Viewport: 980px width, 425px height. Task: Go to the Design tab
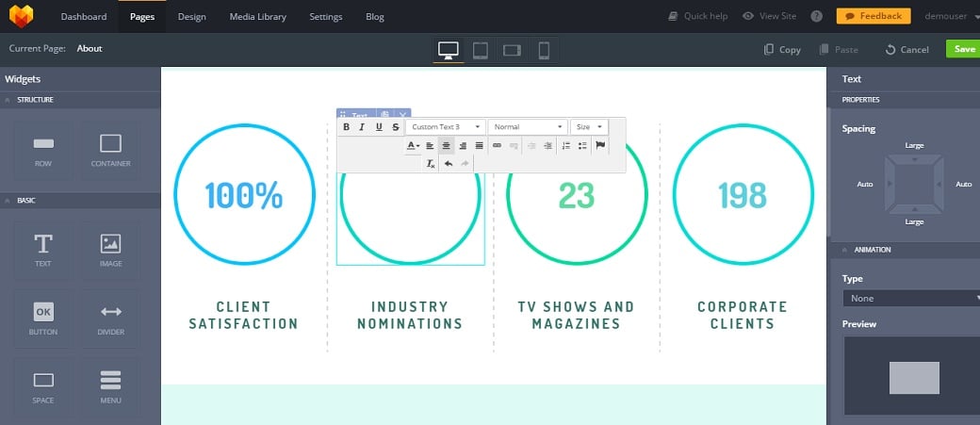[191, 17]
